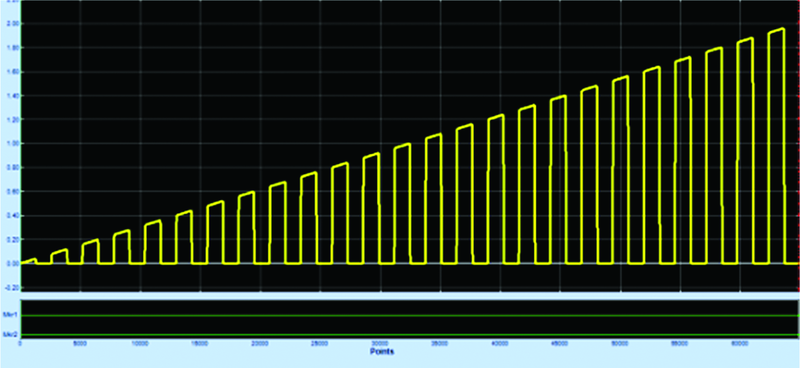This screenshot has height=368, width=800.
Task: Click the 2.00 y-axis label
Action: (x=11, y=23)
